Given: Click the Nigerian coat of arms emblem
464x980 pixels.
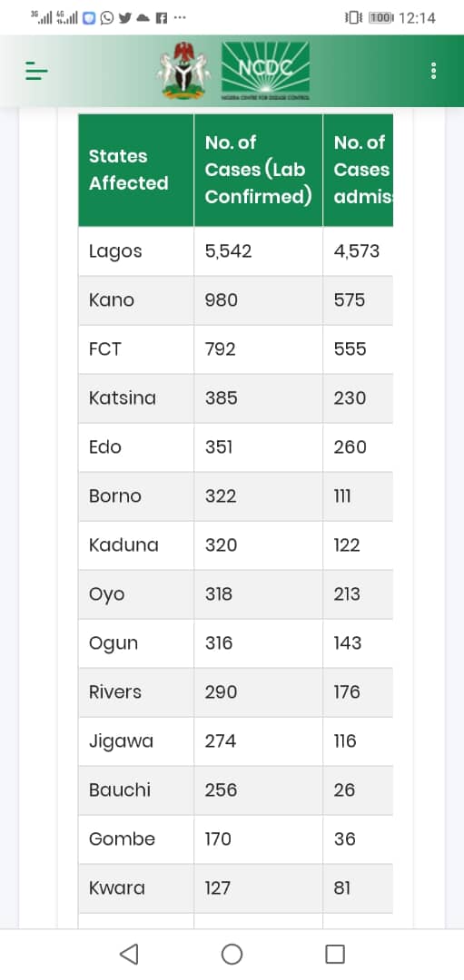Looking at the screenshot, I should click(183, 71).
